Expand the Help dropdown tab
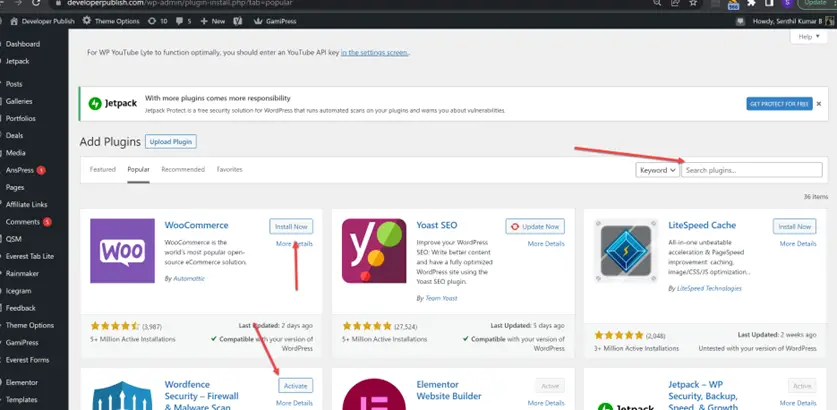 (809, 36)
